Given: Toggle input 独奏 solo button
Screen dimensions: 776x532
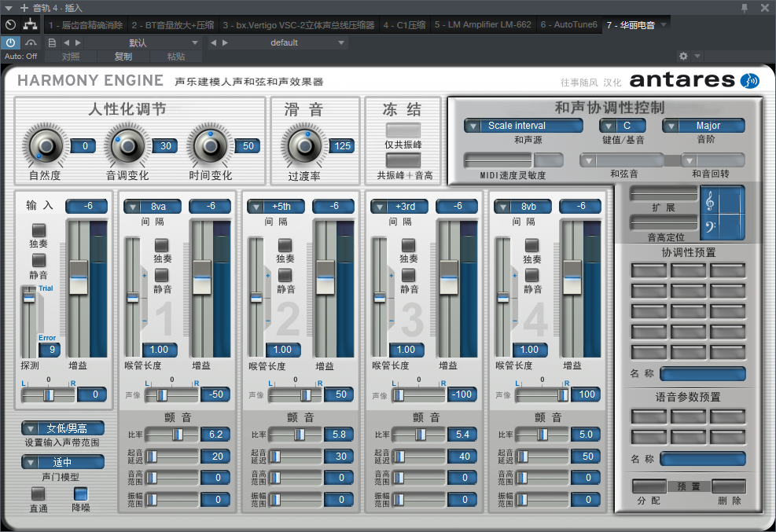Looking at the screenshot, I should [39, 230].
